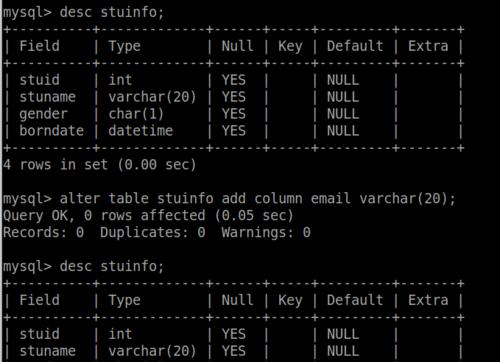Click 'borndate' field in the first table
Viewport: 500px width, 362px height.
click(x=51, y=131)
